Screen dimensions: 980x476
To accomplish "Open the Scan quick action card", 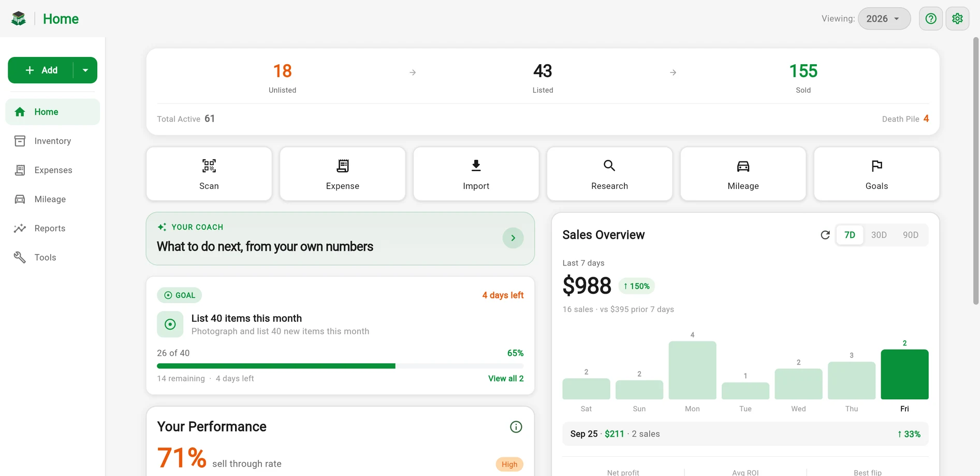I will pyautogui.click(x=209, y=174).
